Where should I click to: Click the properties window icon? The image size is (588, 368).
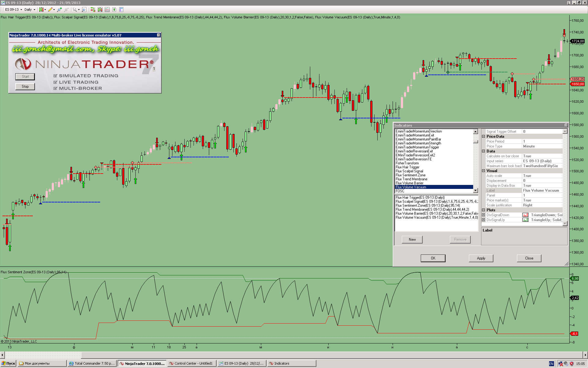pos(121,10)
